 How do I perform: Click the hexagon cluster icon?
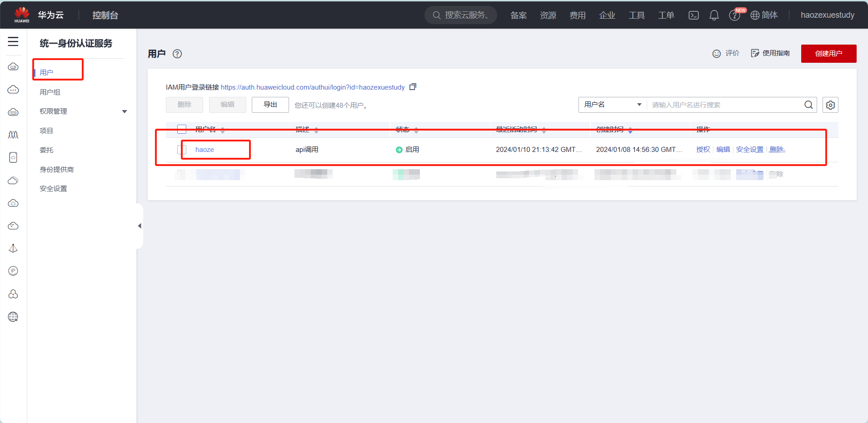(x=13, y=294)
